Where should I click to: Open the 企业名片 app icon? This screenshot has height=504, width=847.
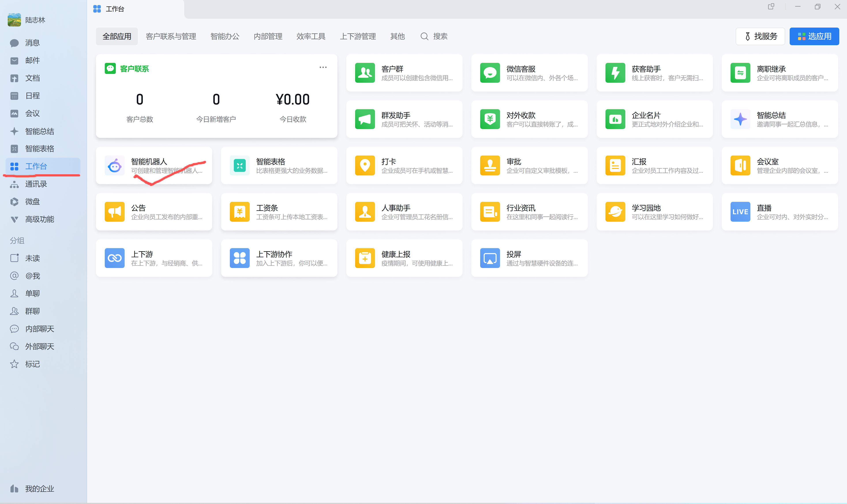click(x=615, y=119)
